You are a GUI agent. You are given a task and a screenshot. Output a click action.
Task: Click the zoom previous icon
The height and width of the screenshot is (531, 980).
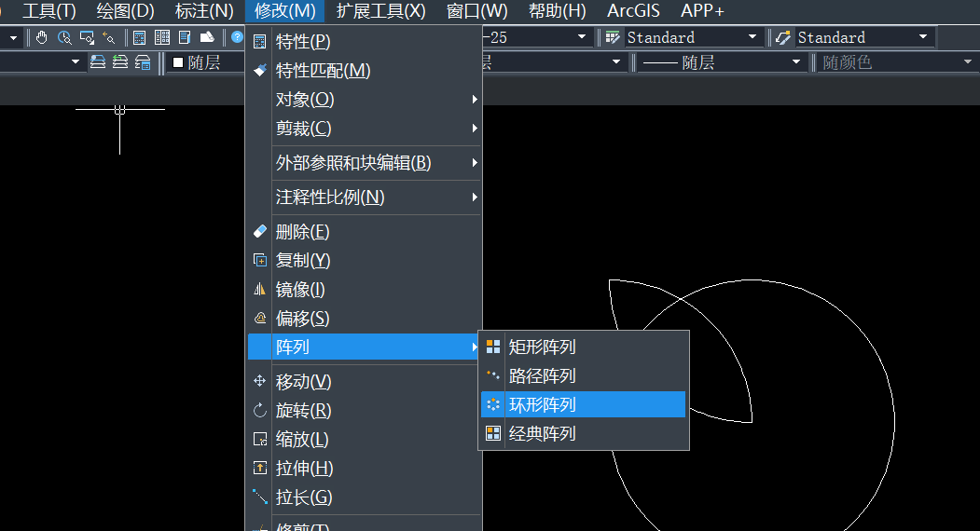tap(109, 37)
